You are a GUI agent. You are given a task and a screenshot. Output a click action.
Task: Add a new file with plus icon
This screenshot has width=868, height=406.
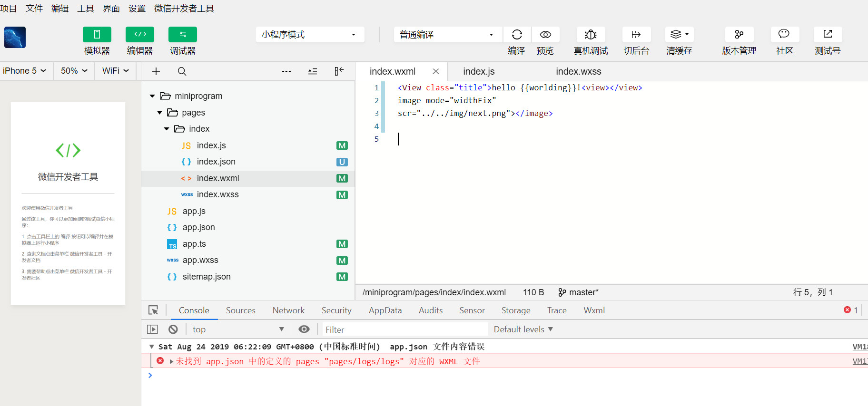156,71
